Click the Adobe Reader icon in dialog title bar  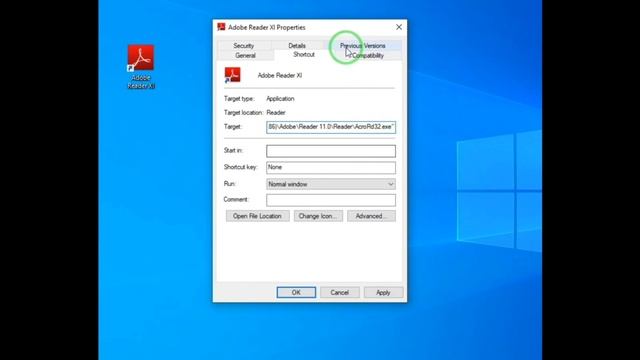tap(221, 27)
